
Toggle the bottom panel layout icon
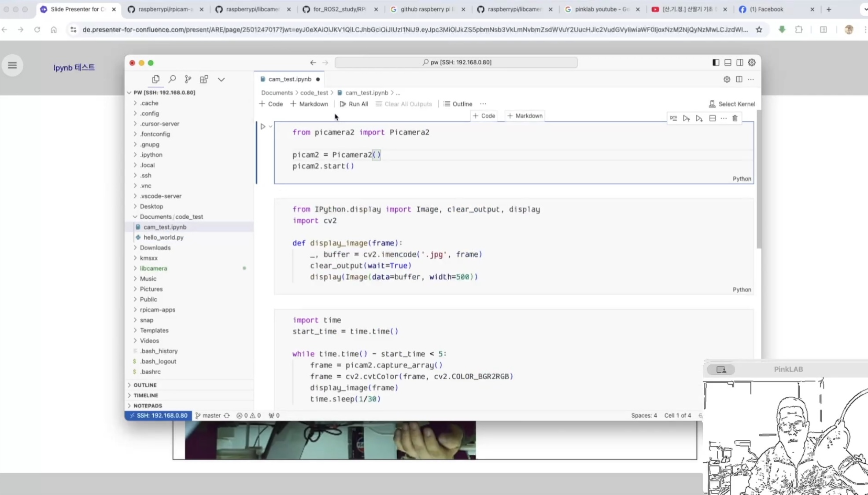click(728, 62)
